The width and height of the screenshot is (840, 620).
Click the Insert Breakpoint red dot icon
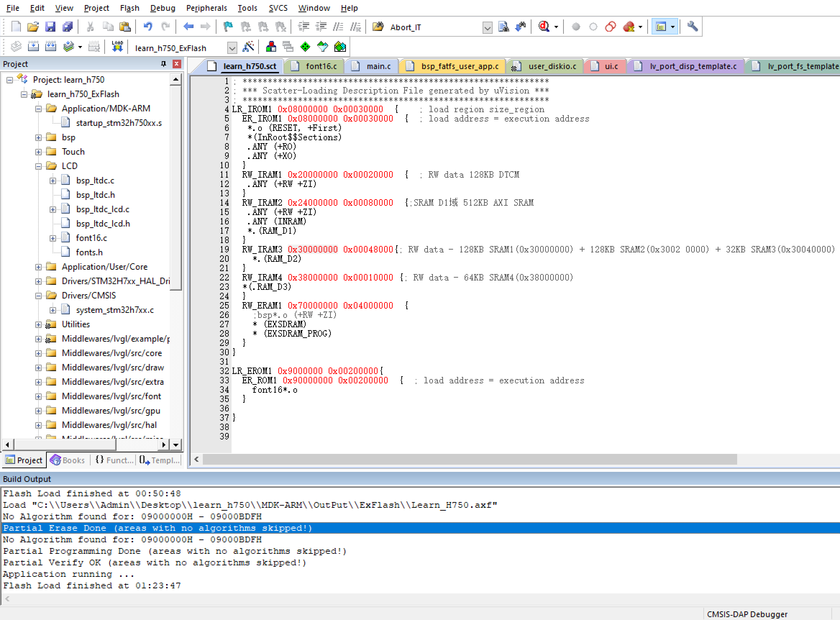pyautogui.click(x=576, y=27)
